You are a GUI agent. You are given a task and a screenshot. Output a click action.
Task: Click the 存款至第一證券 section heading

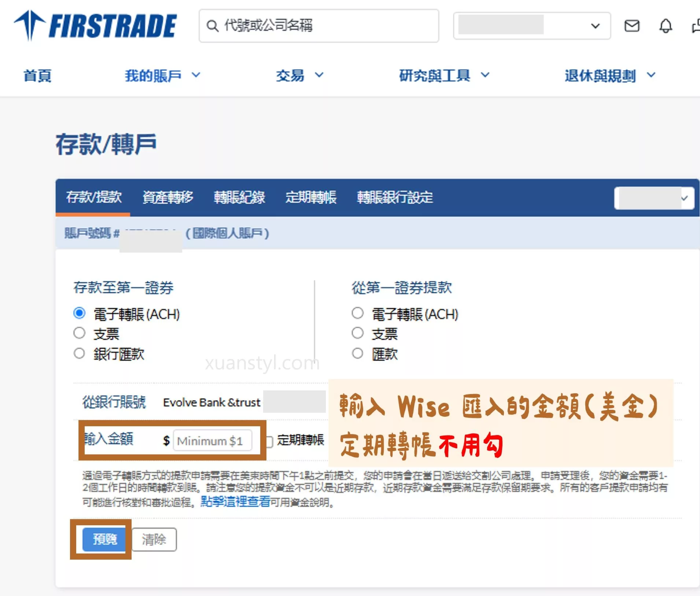click(123, 288)
